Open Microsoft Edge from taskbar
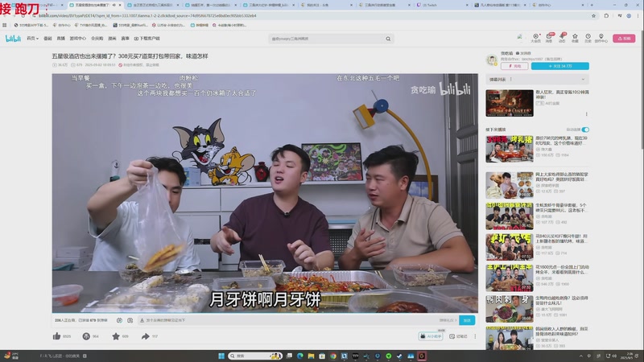The height and width of the screenshot is (362, 644). pos(300,356)
